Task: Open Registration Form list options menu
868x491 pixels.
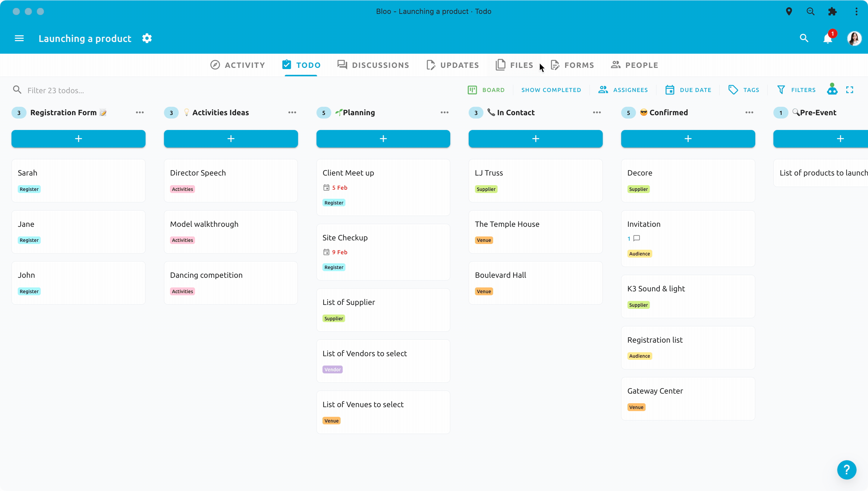Action: [x=140, y=112]
